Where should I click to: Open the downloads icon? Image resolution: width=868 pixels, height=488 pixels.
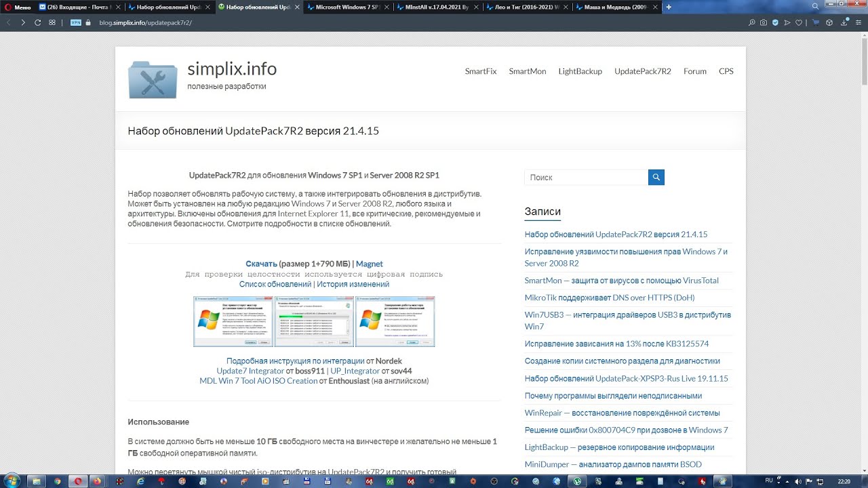tap(844, 22)
